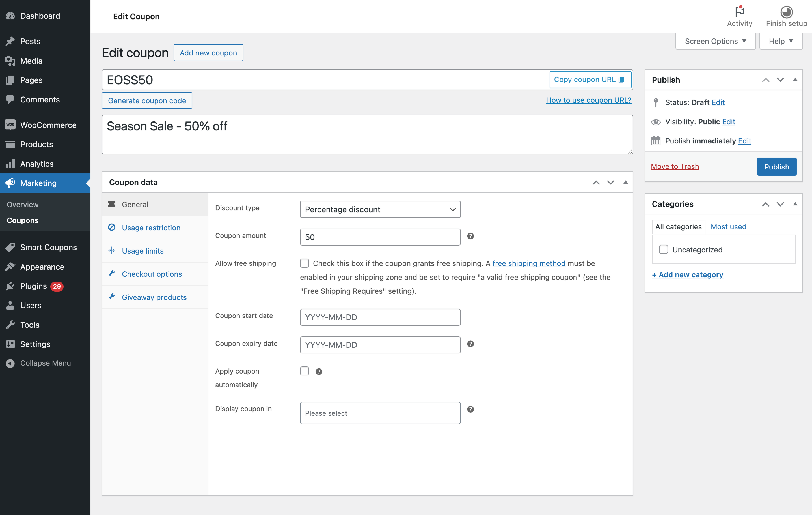Click the Giveaway products wrench icon
This screenshot has width=812, height=515.
pos(112,297)
